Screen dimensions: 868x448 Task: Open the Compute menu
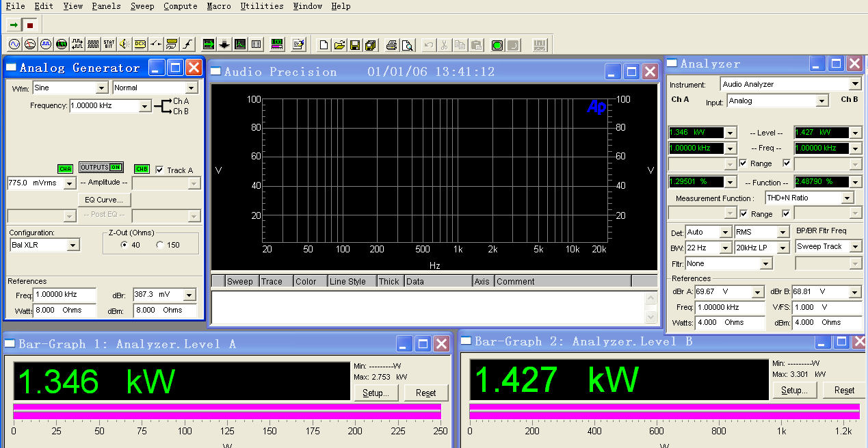coord(181,6)
